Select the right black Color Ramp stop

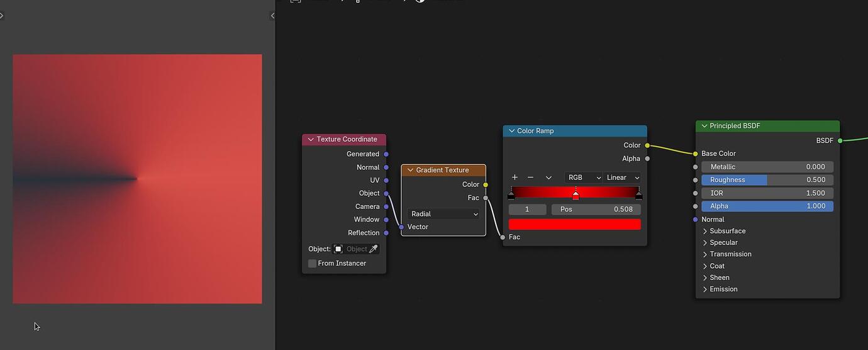[x=639, y=196]
